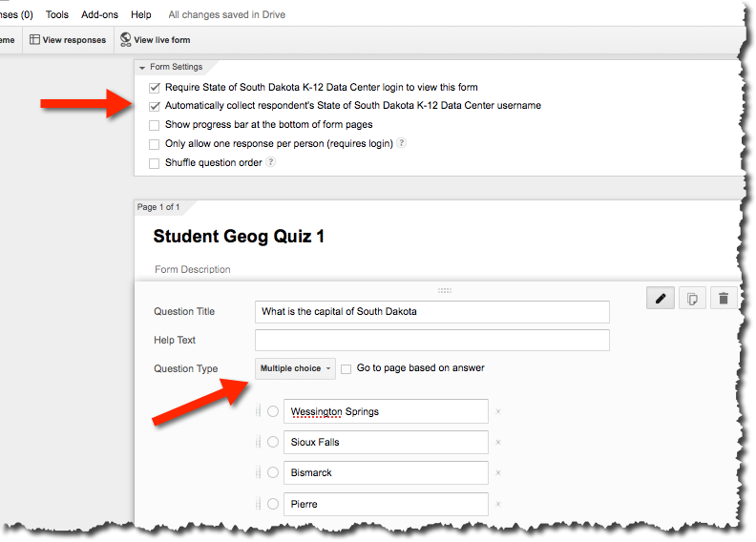Select the Sioux Falls radio button
756x542 pixels.
[273, 442]
